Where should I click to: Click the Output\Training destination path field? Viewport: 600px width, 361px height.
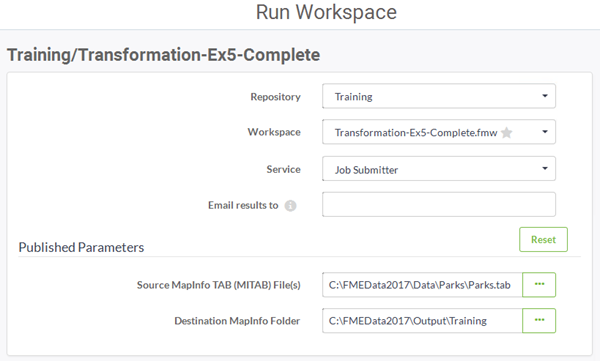pos(422,320)
